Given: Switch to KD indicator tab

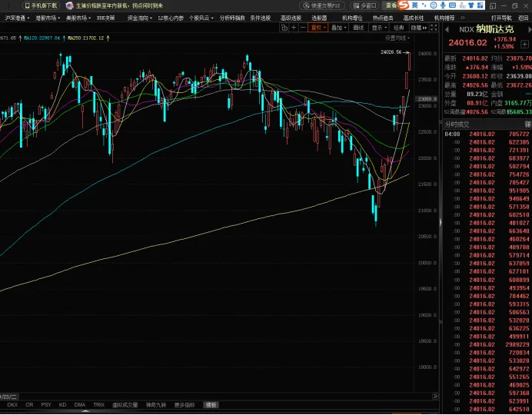Looking at the screenshot, I should (x=62, y=405).
